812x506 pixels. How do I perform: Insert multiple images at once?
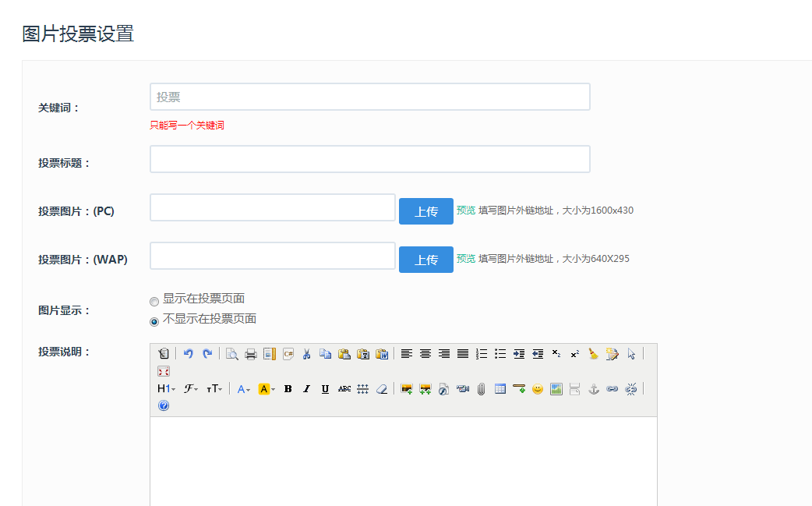click(425, 389)
